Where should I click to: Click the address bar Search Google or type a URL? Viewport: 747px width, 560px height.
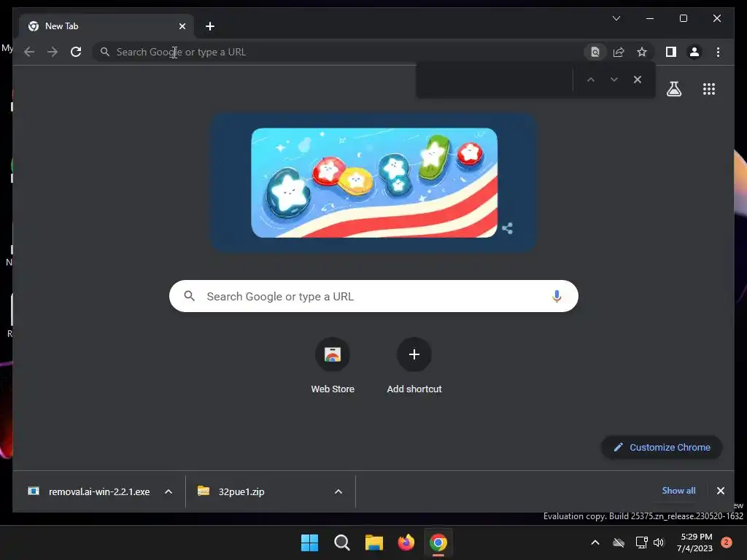coord(338,52)
